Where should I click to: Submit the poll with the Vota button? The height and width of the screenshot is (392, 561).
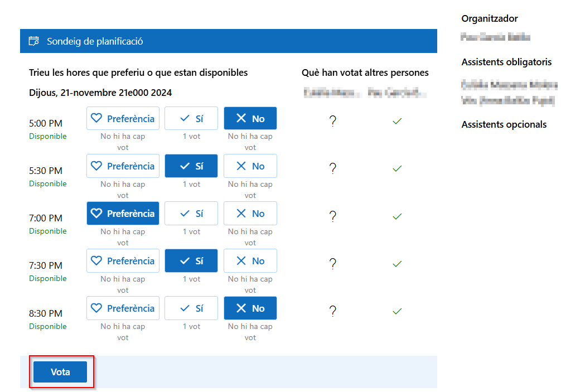click(60, 372)
